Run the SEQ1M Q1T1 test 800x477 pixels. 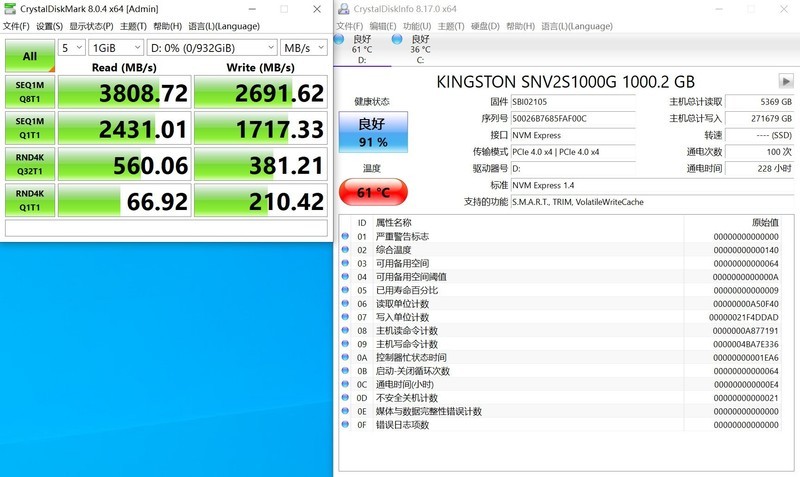tap(30, 128)
